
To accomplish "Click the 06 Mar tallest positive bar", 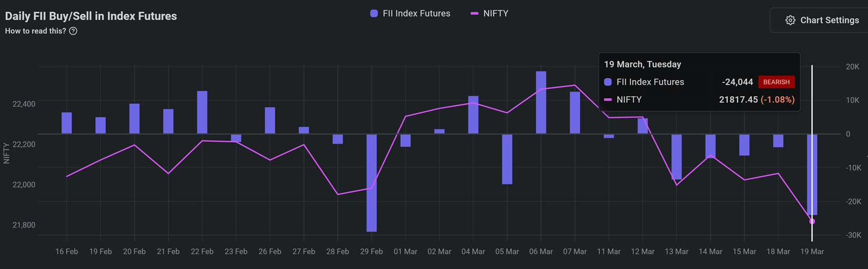I will [x=541, y=102].
